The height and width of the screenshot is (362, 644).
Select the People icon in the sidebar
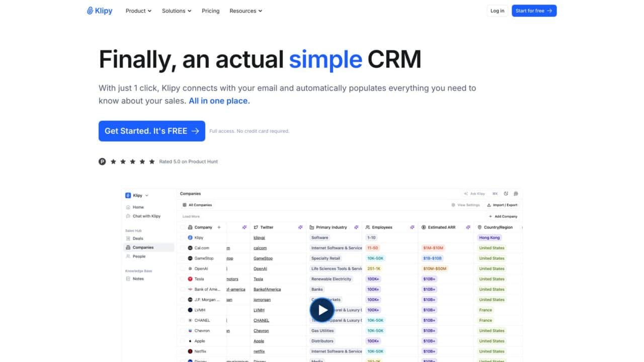point(128,256)
